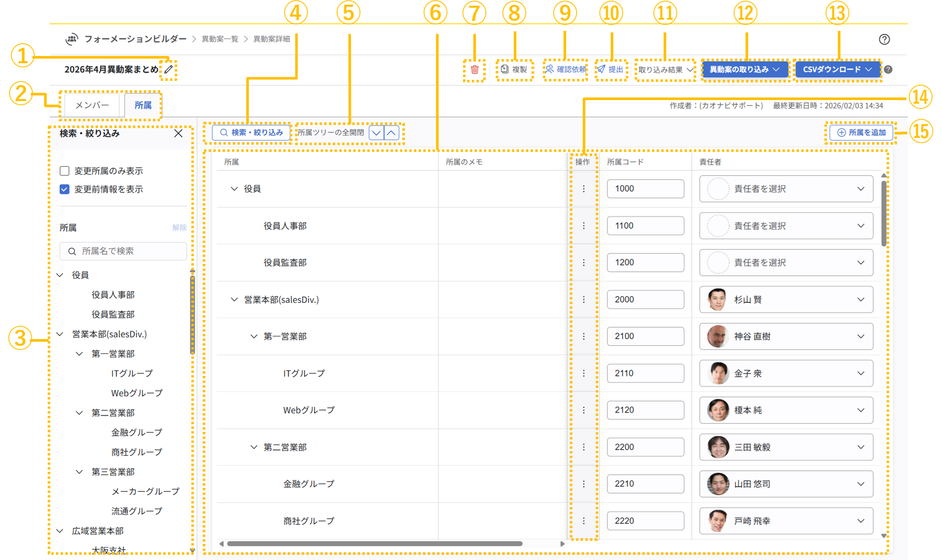
Task: Collapse 営業本部(salesDiv.) in the sidebar tree
Action: pos(60,334)
